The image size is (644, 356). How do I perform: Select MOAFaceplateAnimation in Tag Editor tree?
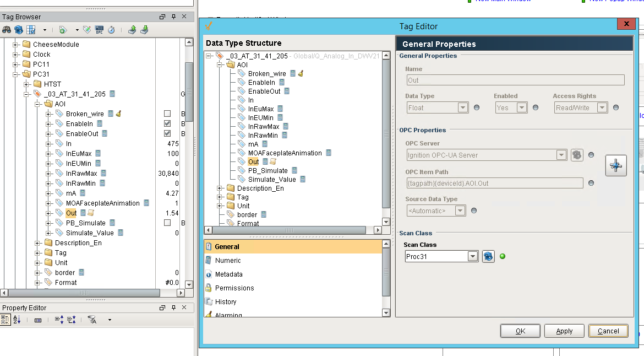pyautogui.click(x=285, y=153)
